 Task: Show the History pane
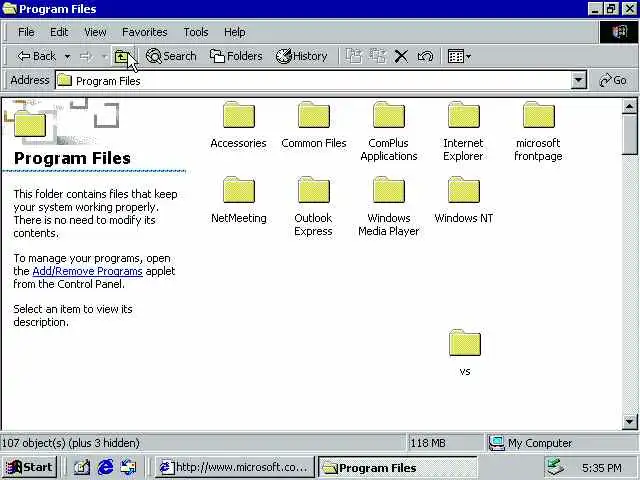click(x=301, y=56)
